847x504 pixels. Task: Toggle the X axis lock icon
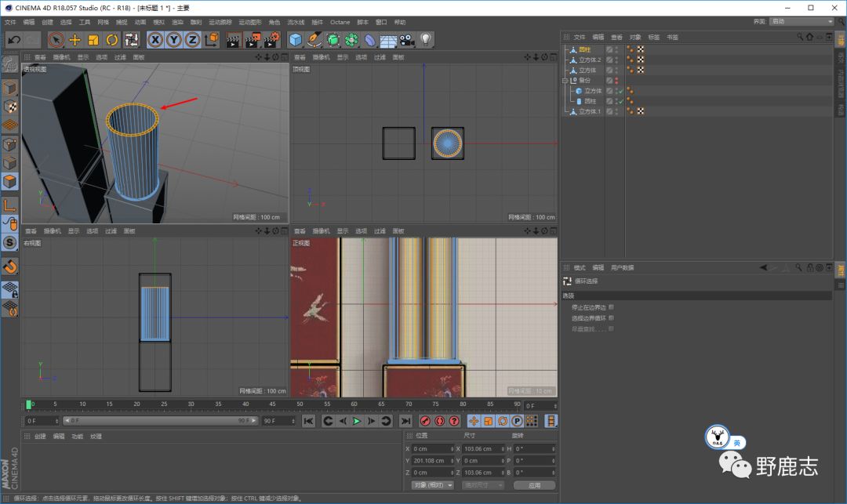pyautogui.click(x=155, y=39)
